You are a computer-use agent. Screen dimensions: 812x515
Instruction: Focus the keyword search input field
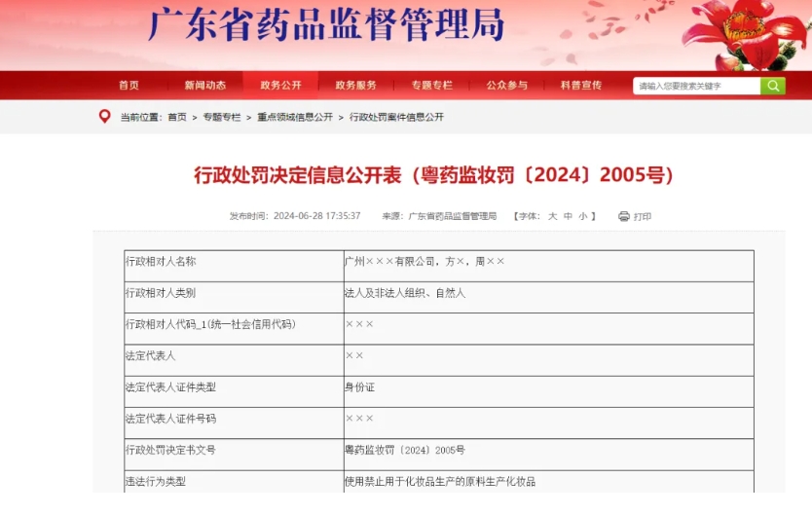point(696,86)
